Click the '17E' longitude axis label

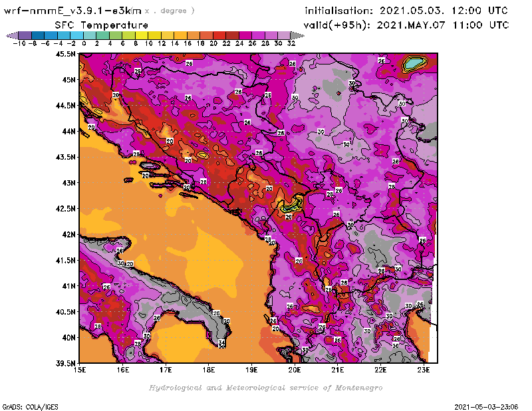tap(166, 370)
